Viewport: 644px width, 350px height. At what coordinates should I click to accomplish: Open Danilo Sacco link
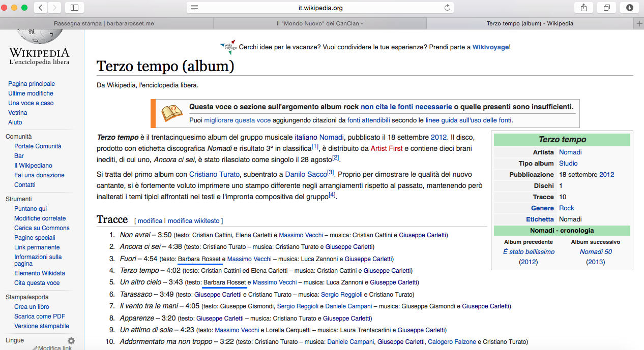tap(306, 174)
